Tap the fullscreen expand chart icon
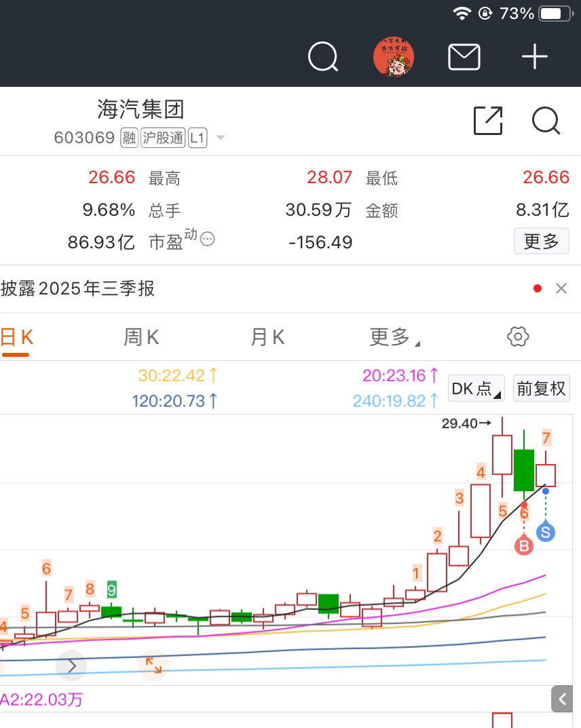The image size is (581, 728). point(153,666)
